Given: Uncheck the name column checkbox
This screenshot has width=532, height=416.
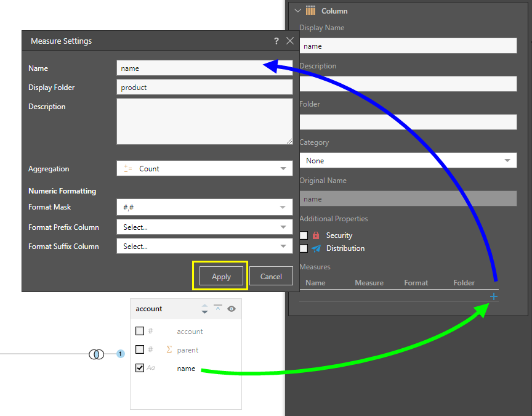Looking at the screenshot, I should point(140,368).
